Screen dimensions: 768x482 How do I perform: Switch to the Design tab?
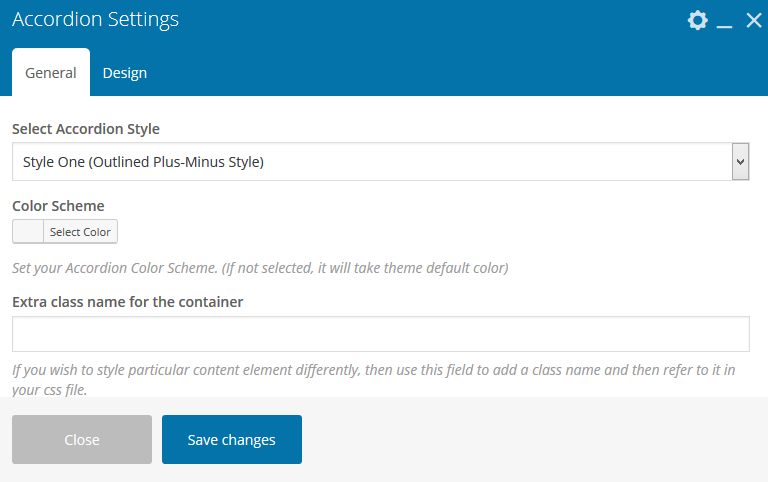tap(125, 73)
